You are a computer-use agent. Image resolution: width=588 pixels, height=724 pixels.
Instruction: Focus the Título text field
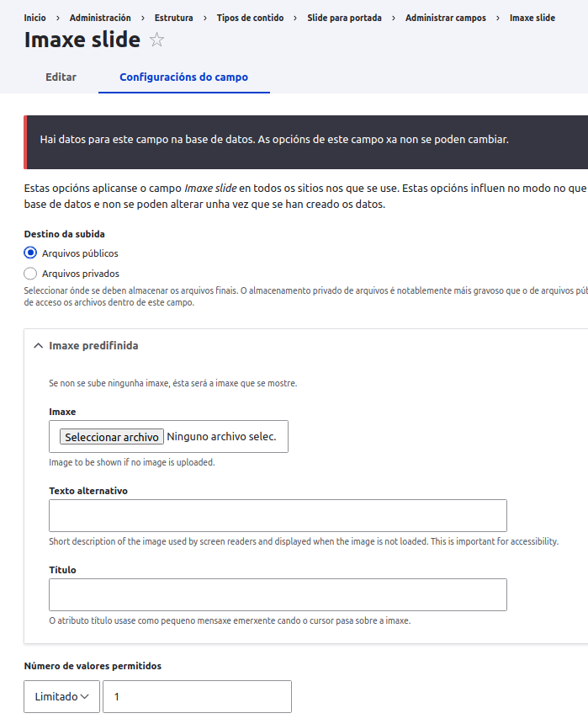(278, 594)
